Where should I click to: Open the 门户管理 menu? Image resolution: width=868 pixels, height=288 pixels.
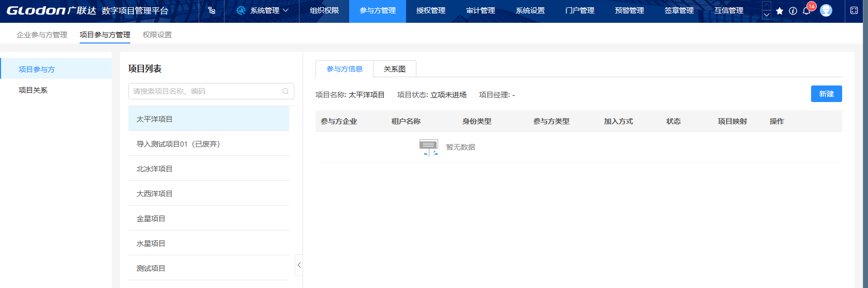[580, 10]
